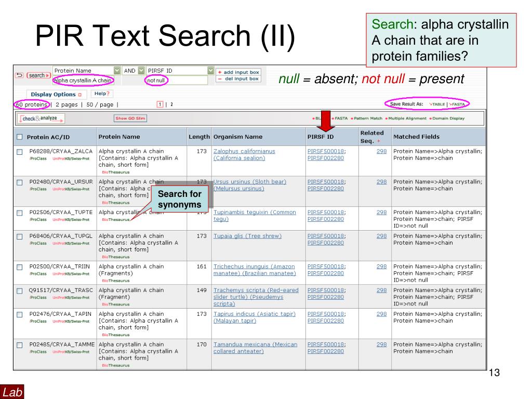Open Tapirus indicus organism link

[255, 317]
